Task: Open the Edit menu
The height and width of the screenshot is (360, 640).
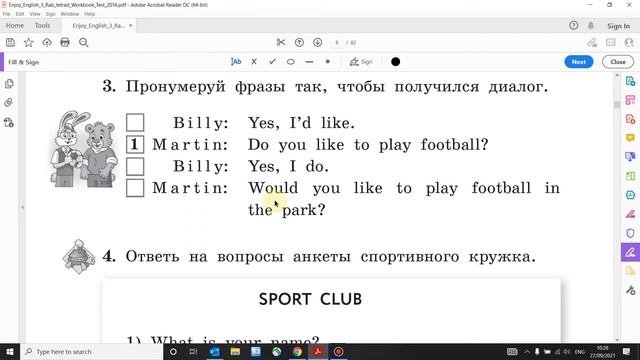Action: click(20, 14)
